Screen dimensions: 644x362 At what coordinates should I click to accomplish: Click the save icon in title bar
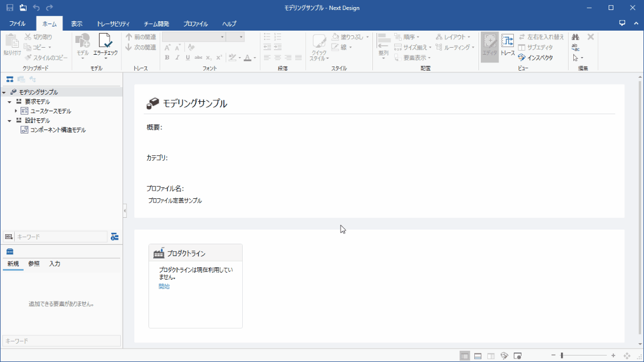(9, 8)
